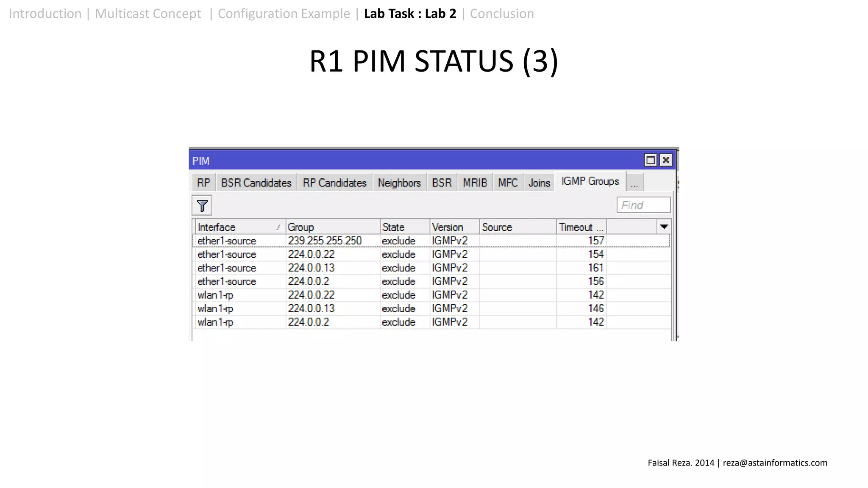Select wlan1-rp row with group 224.0.0.2
This screenshot has height=488, width=868.
[431, 322]
